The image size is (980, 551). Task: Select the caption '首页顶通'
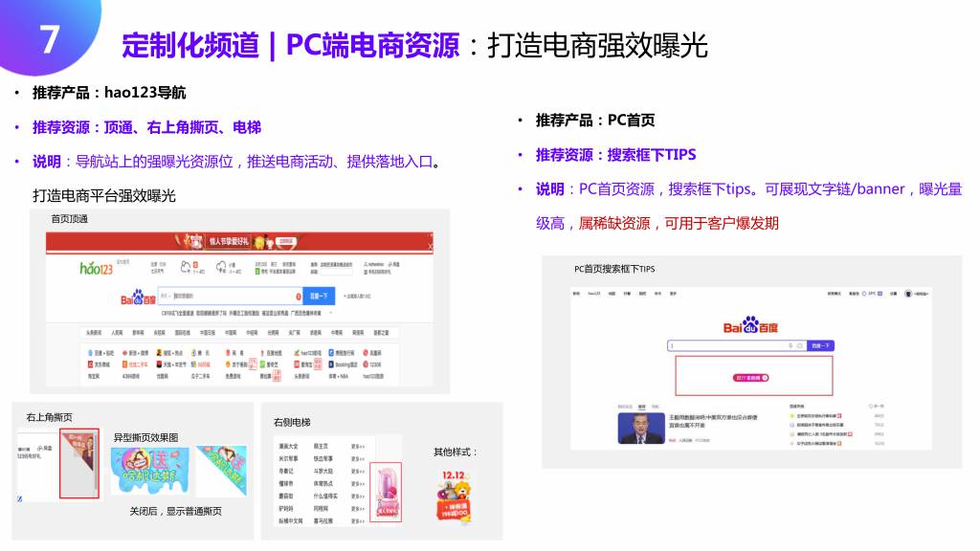point(69,219)
